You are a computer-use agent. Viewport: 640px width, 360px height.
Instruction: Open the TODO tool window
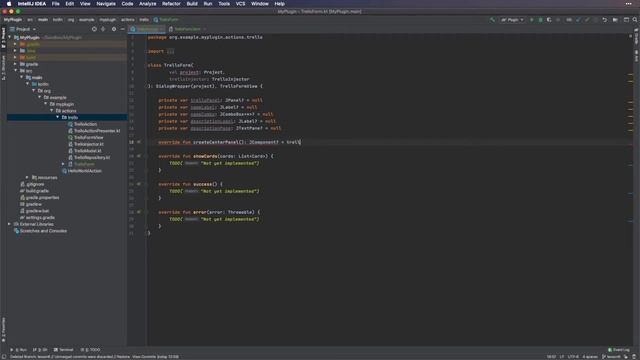[x=91, y=350]
